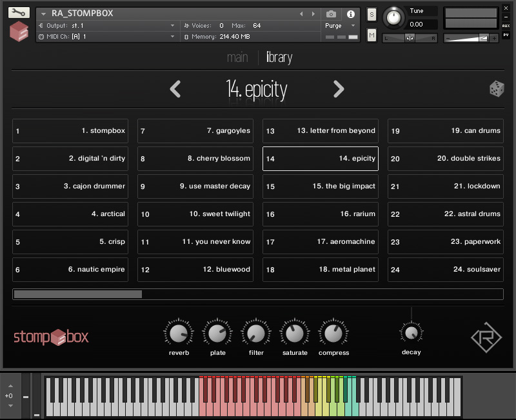
Task: Load preset 23. paperwork
Action: pyautogui.click(x=446, y=241)
